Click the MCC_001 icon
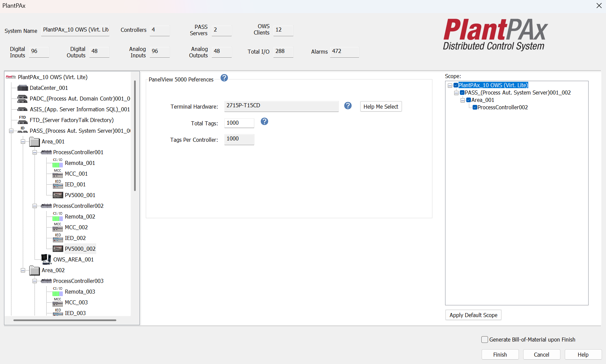Image resolution: width=606 pixels, height=364 pixels. pos(58,174)
